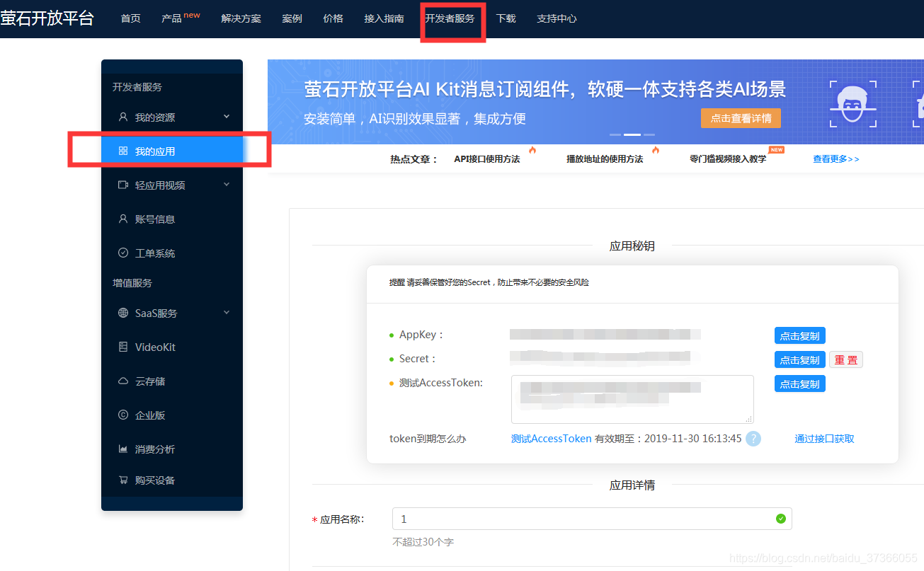The width and height of the screenshot is (924, 571).
Task: Click the 轻应用视频 camera icon
Action: pyautogui.click(x=123, y=185)
